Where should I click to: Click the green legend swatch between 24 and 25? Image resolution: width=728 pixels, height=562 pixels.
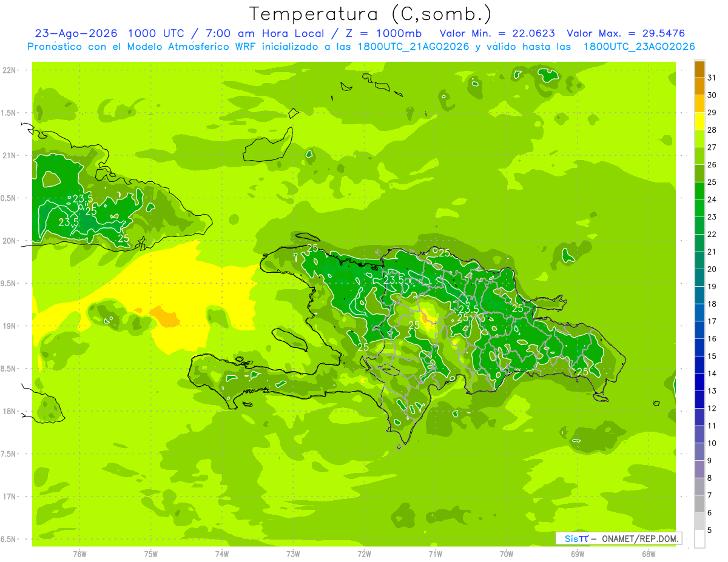[x=699, y=191]
